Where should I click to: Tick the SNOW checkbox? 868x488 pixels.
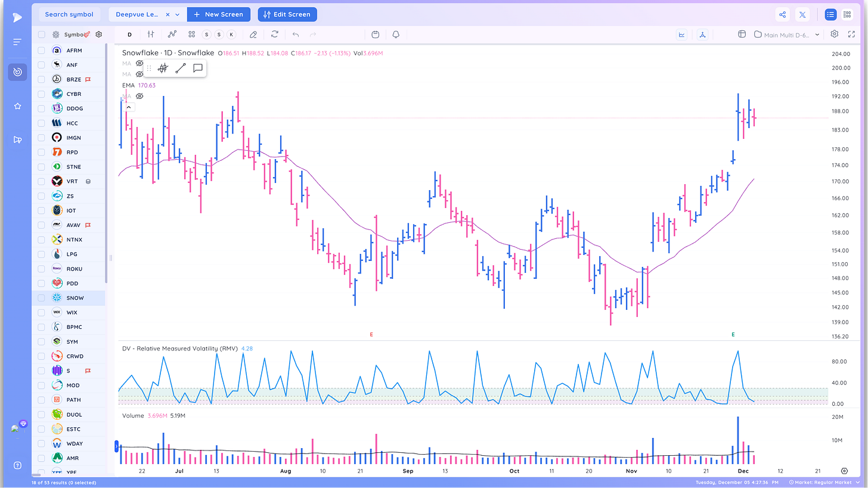42,298
